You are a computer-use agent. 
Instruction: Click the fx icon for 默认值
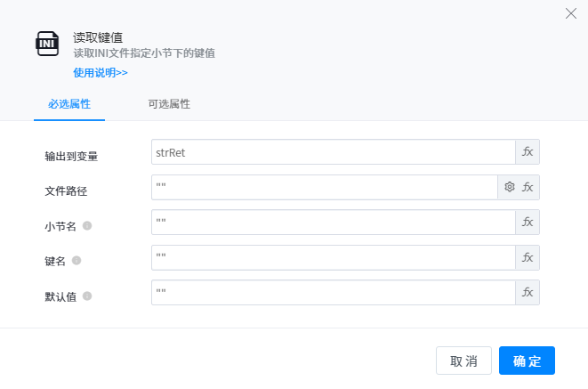(x=528, y=293)
